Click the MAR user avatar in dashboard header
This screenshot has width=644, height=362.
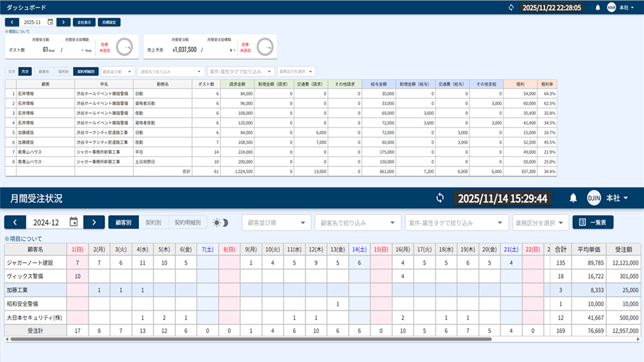pyautogui.click(x=611, y=8)
